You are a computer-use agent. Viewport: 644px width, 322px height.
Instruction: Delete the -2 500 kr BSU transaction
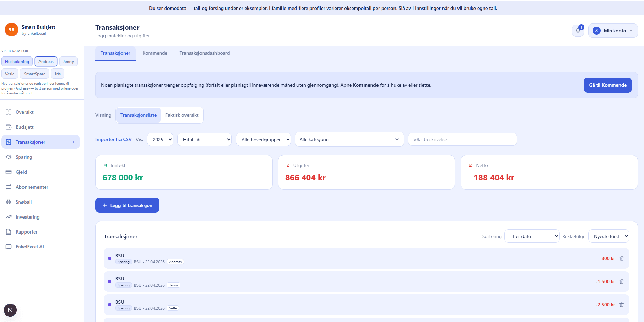[x=622, y=305]
